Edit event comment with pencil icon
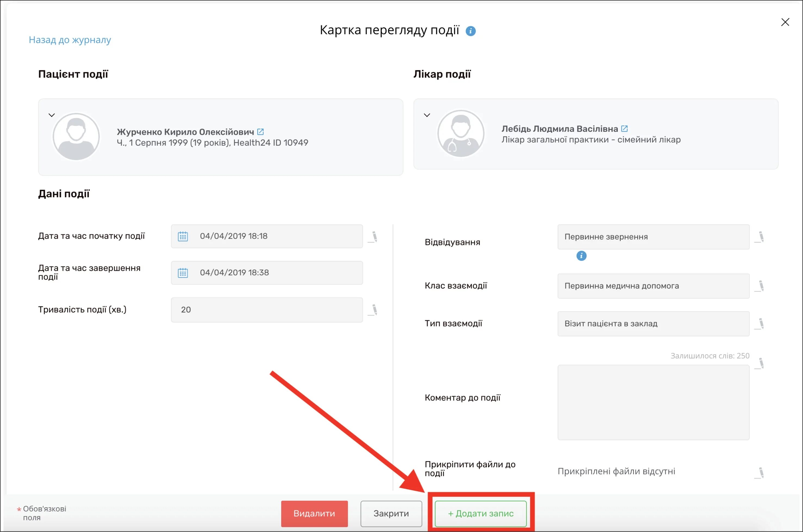803x532 pixels. (759, 363)
